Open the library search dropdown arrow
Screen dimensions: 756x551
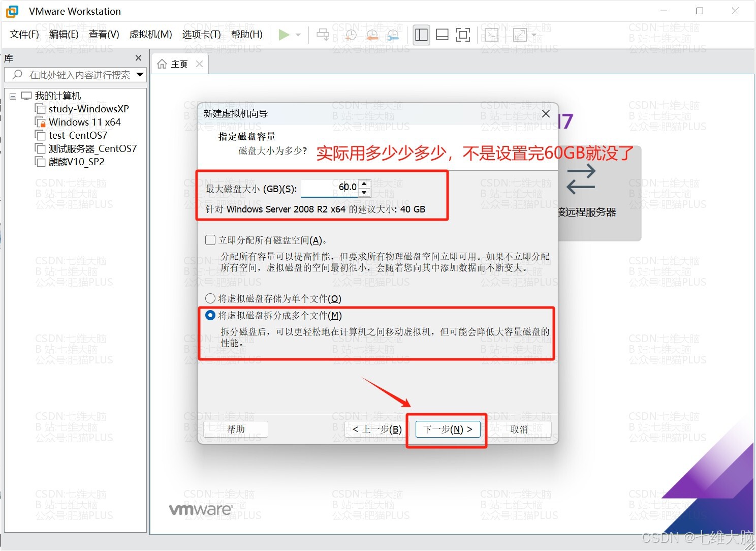(140, 75)
